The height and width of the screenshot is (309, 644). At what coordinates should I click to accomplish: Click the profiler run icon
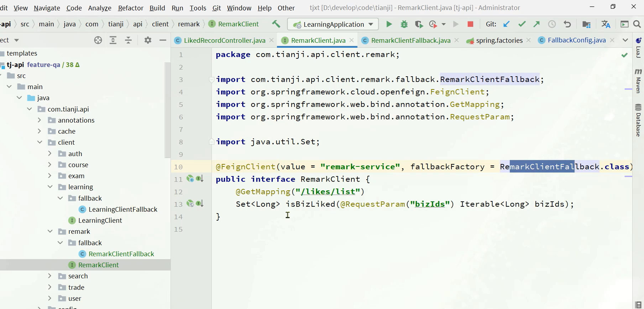433,24
